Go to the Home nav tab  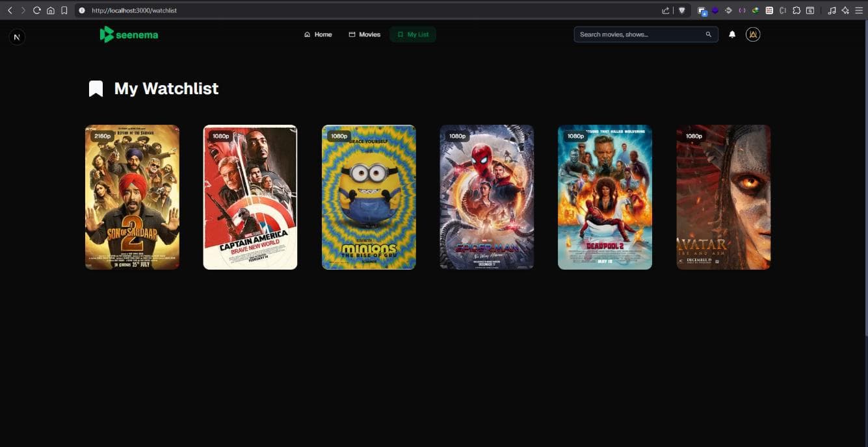318,34
